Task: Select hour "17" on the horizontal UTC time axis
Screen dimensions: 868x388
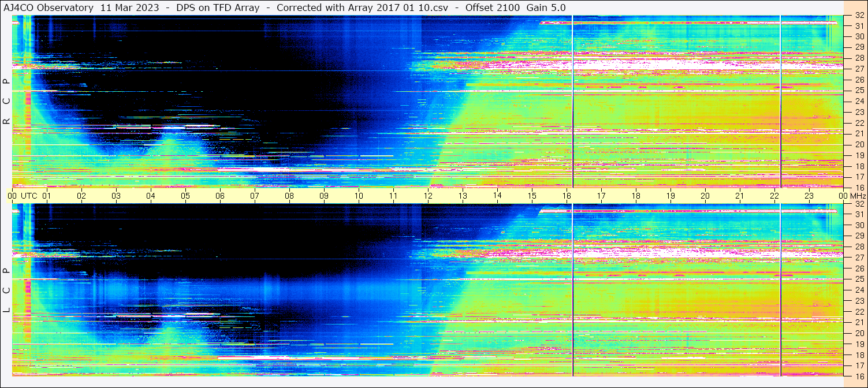Action: point(601,196)
